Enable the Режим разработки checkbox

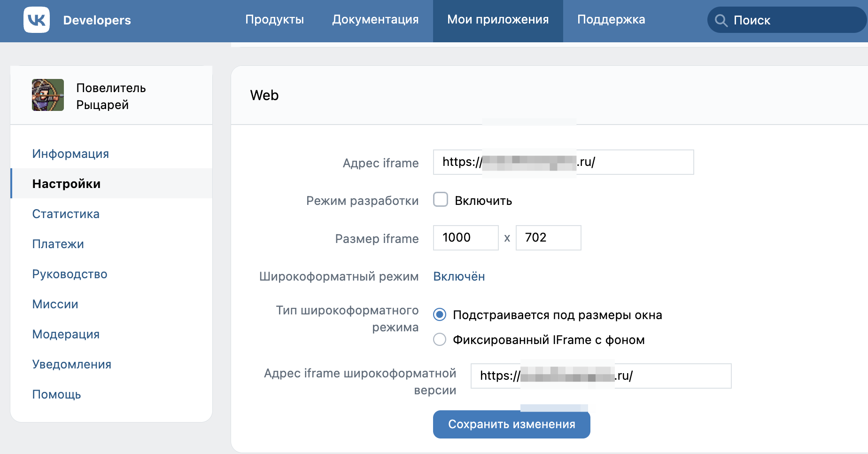(x=441, y=200)
